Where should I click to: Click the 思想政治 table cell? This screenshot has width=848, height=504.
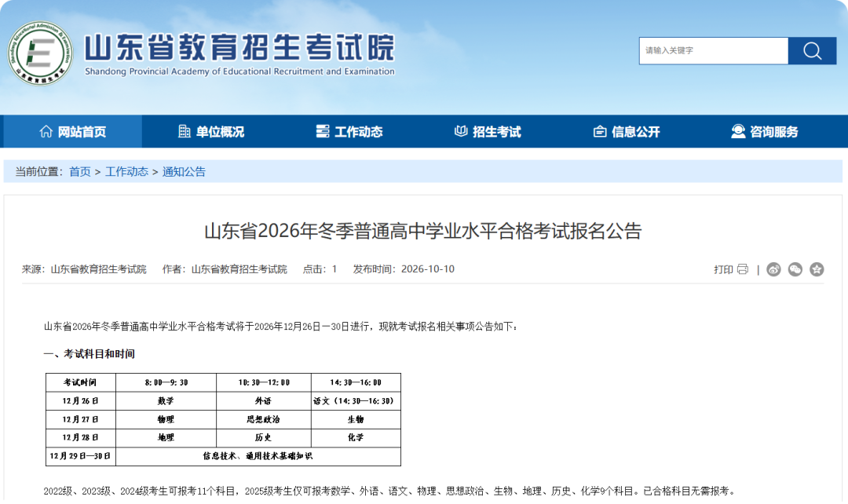(264, 419)
